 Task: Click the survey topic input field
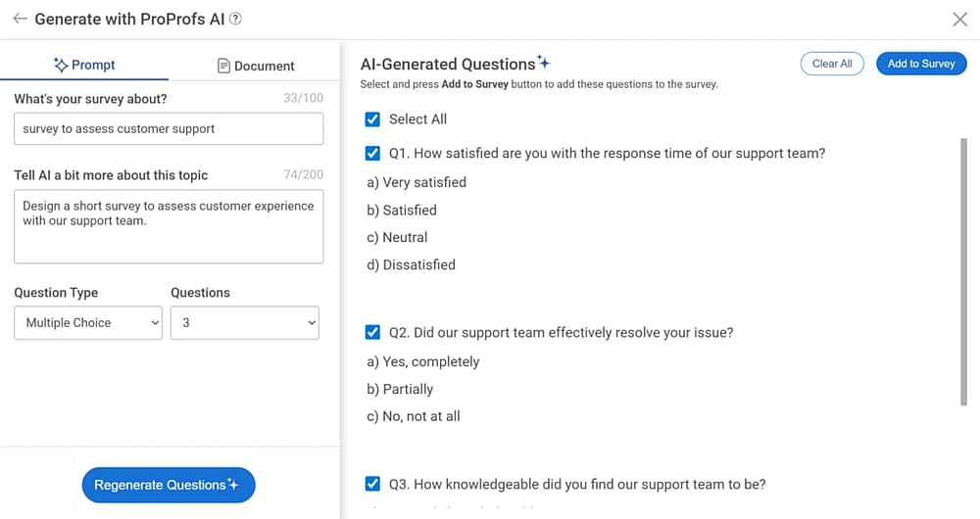point(169,128)
